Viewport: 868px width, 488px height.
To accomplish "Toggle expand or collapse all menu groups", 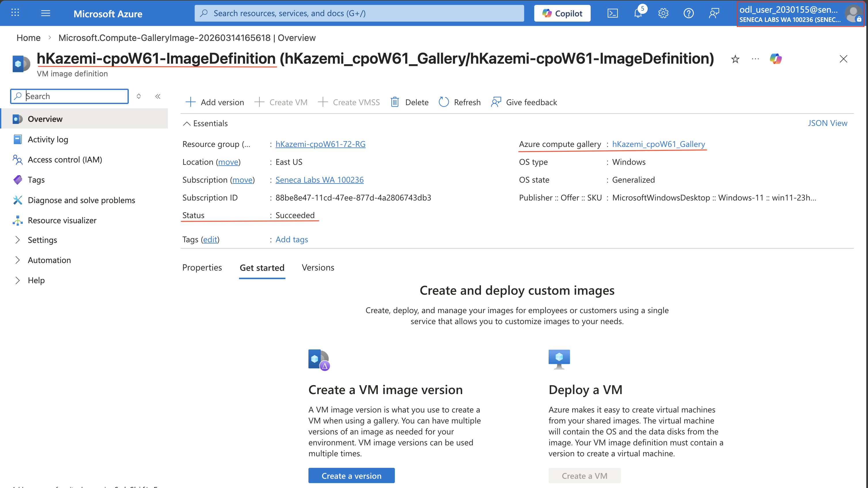I will (x=139, y=97).
